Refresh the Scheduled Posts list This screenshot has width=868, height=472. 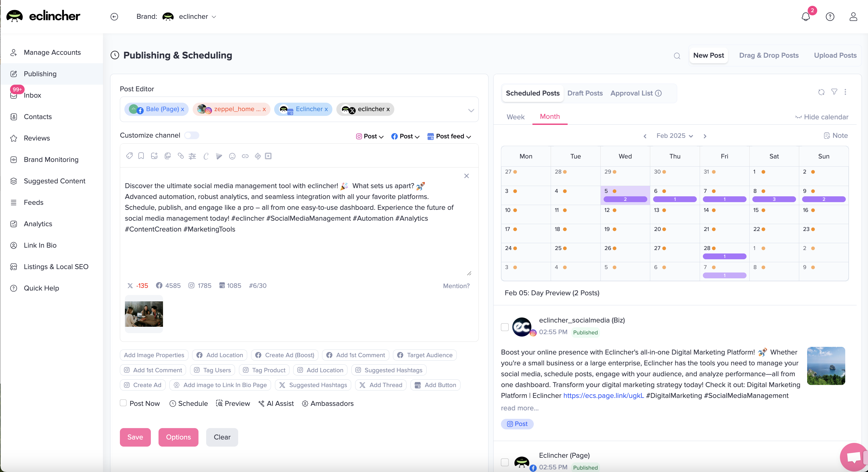[x=821, y=92]
